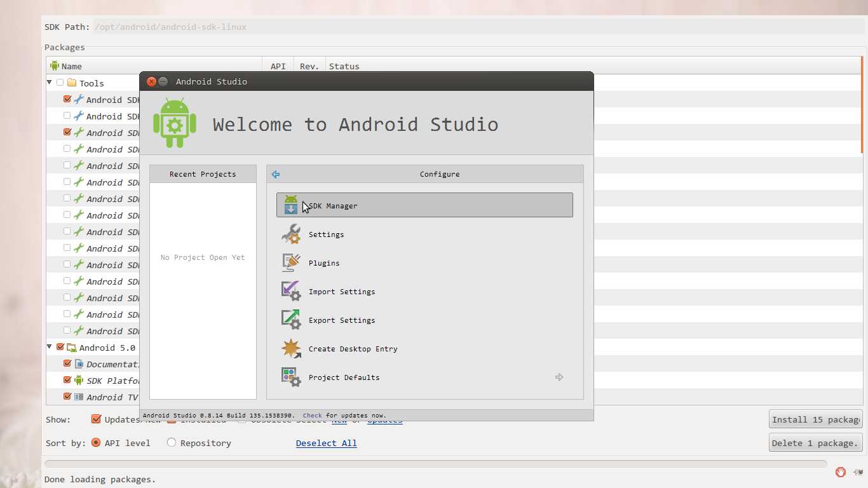Viewport: 868px width, 488px height.
Task: Open Project Defaults from Configure list
Action: click(424, 377)
